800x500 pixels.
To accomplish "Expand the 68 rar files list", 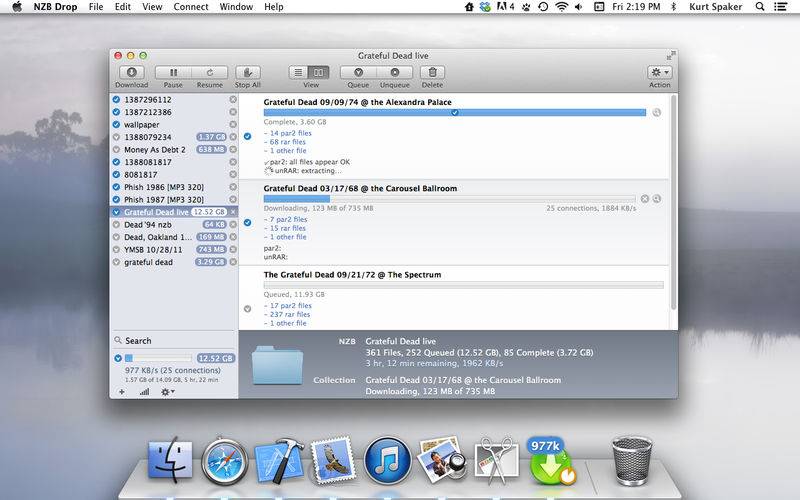I will click(289, 141).
